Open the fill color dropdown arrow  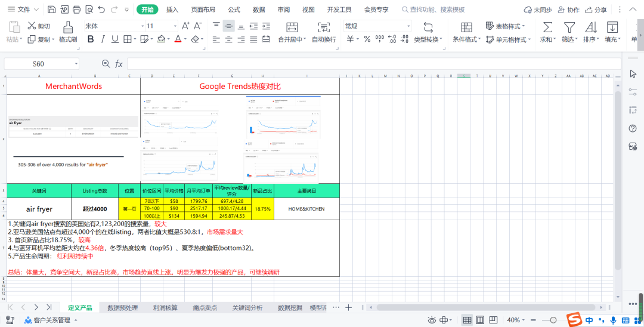coord(169,39)
